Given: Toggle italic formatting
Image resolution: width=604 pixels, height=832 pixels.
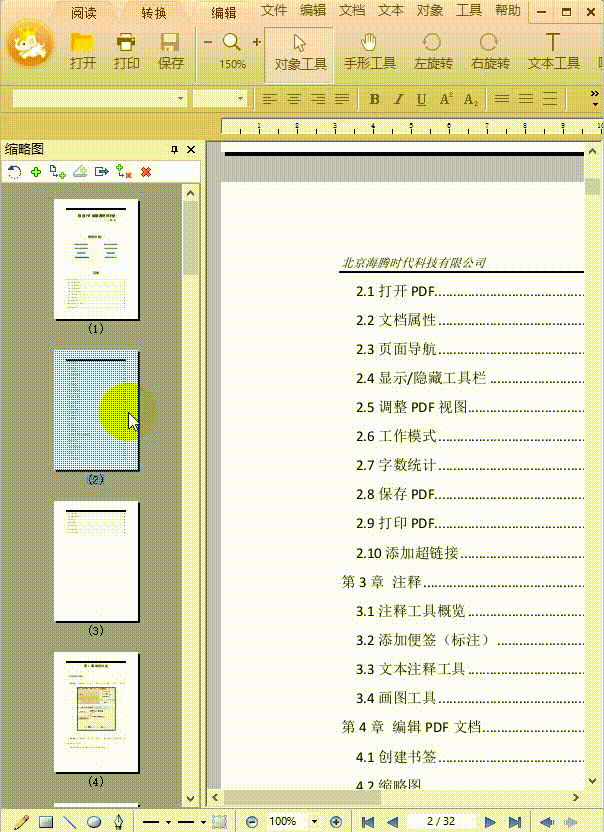Looking at the screenshot, I should (398, 99).
